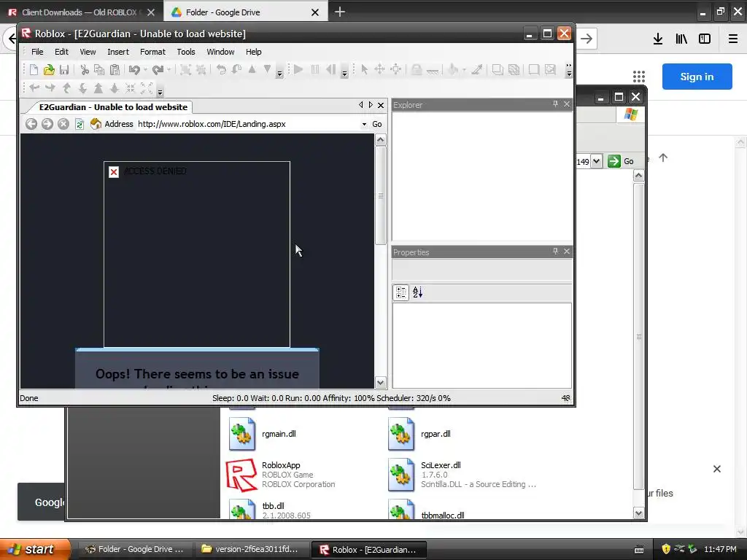Open the Tools menu
The height and width of the screenshot is (560, 747).
click(x=186, y=52)
